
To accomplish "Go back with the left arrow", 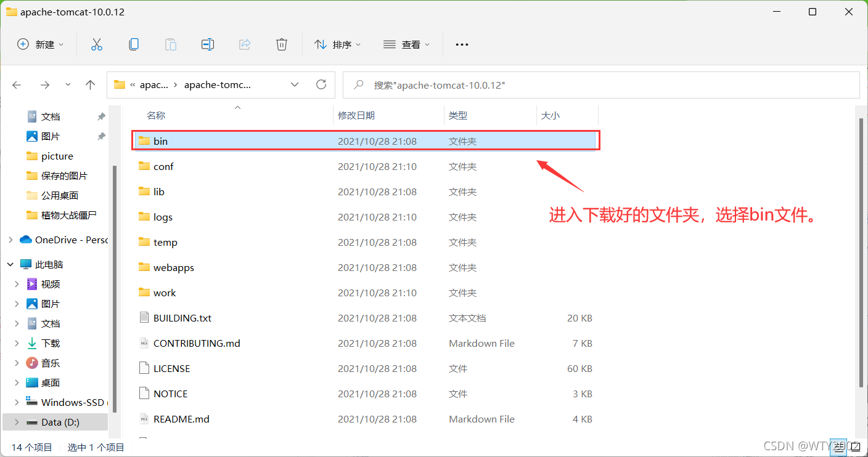I will coord(17,85).
